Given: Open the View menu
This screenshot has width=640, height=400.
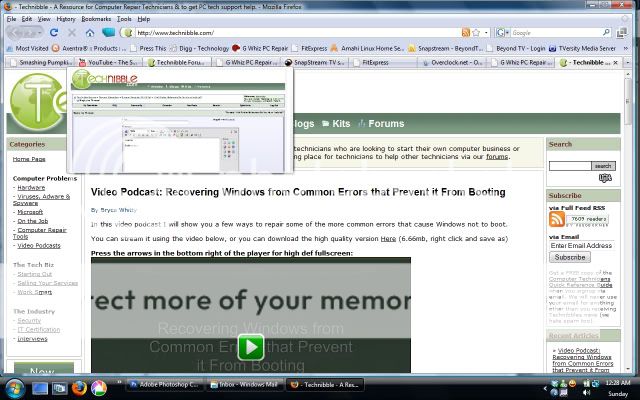Looking at the screenshot, I should (44, 19).
